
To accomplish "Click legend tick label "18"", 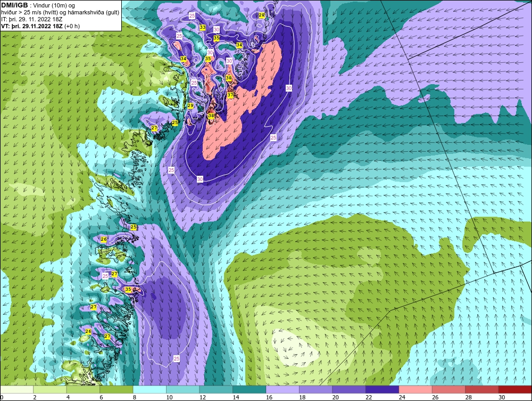I will 302,397.
